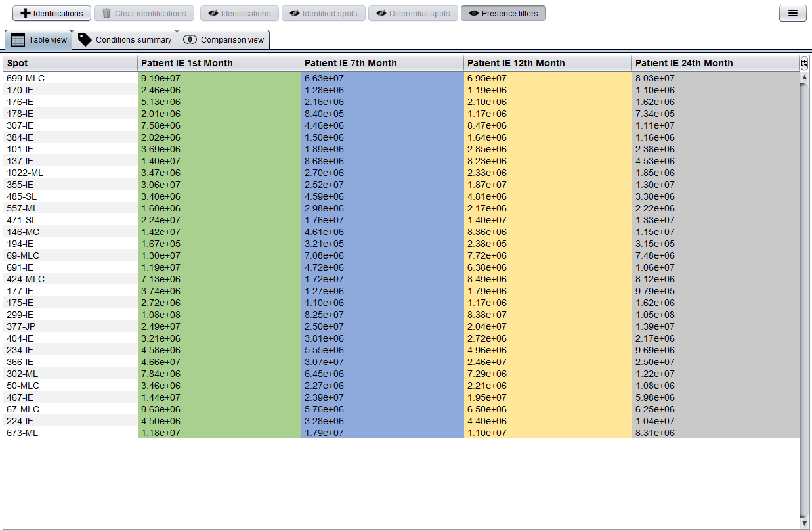The image size is (812, 530).
Task: Click the tag icon on Conditions summary tab
Action: click(x=85, y=39)
